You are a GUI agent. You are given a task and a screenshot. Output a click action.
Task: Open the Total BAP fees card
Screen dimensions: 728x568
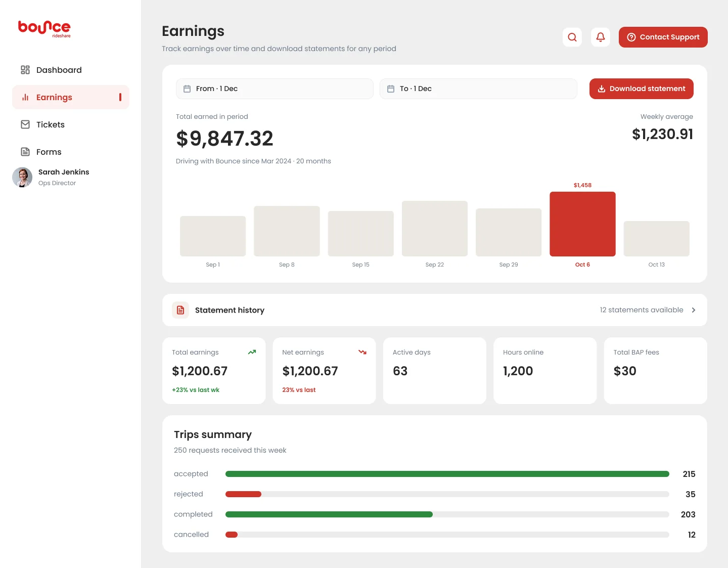pos(656,371)
